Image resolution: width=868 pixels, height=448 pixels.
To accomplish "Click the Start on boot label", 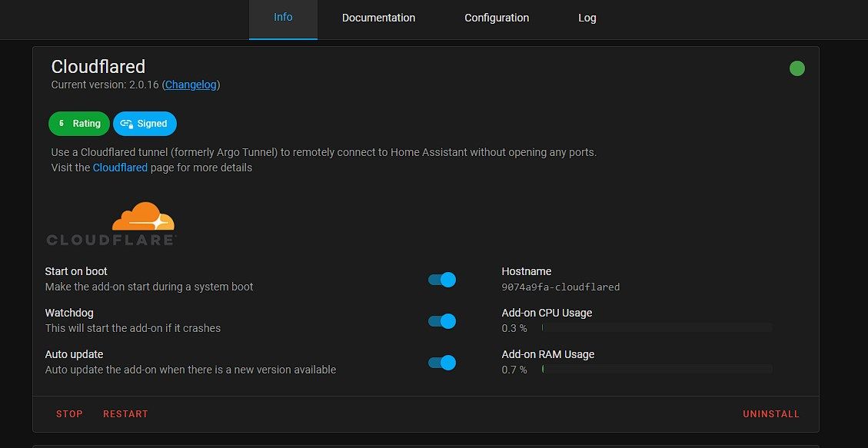I will click(76, 271).
